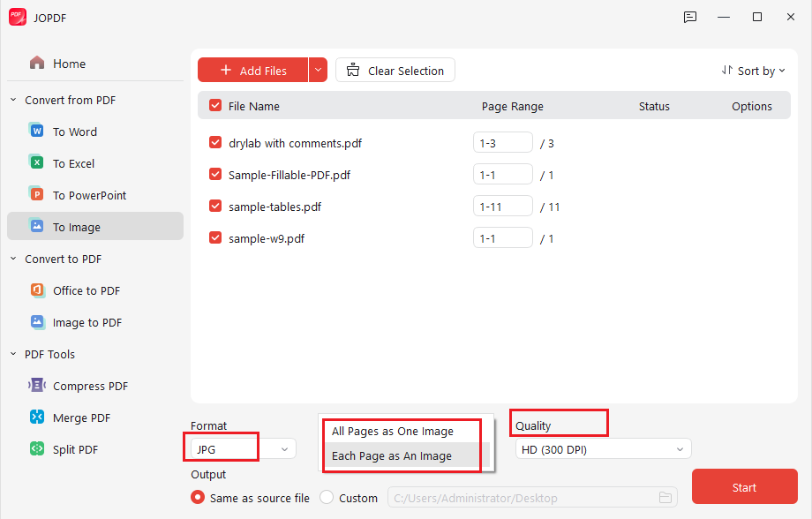Click the custom output path field
The height and width of the screenshot is (519, 812).
(532, 497)
